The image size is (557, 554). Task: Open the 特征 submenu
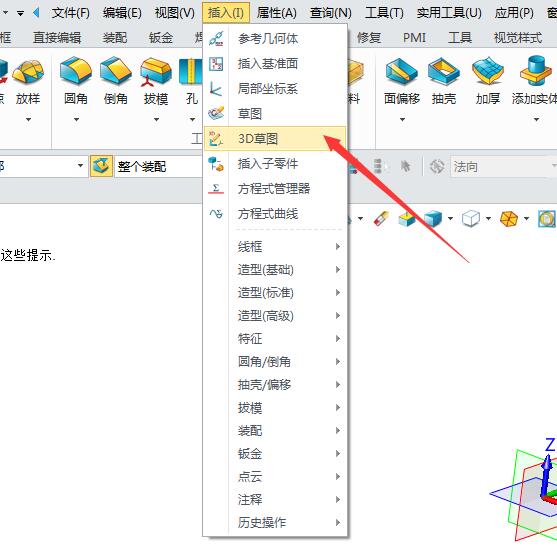pyautogui.click(x=275, y=338)
